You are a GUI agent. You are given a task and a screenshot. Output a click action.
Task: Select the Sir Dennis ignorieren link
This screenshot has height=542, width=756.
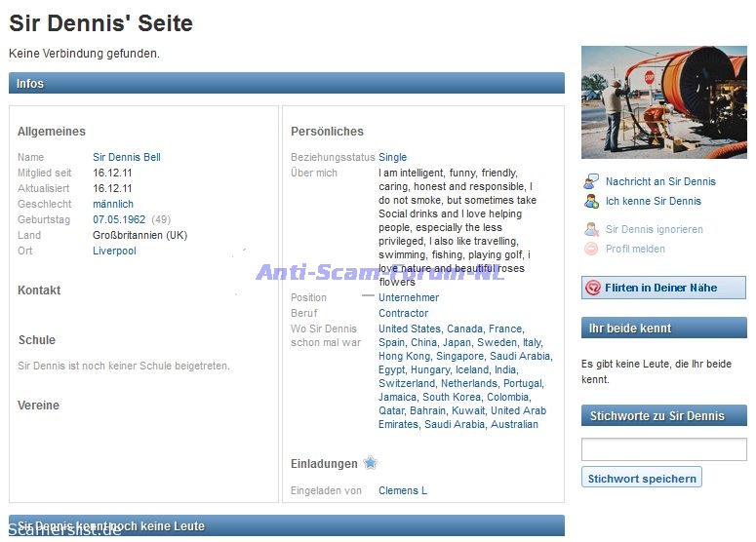[x=654, y=229]
